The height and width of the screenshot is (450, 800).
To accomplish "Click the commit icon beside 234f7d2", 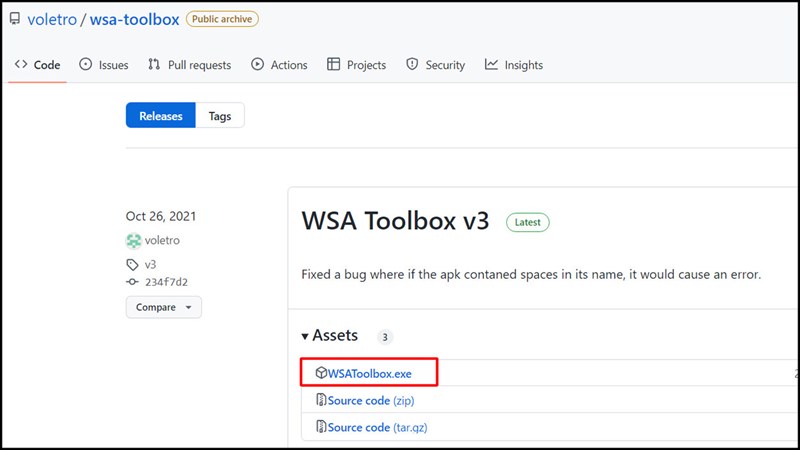I will (x=133, y=282).
